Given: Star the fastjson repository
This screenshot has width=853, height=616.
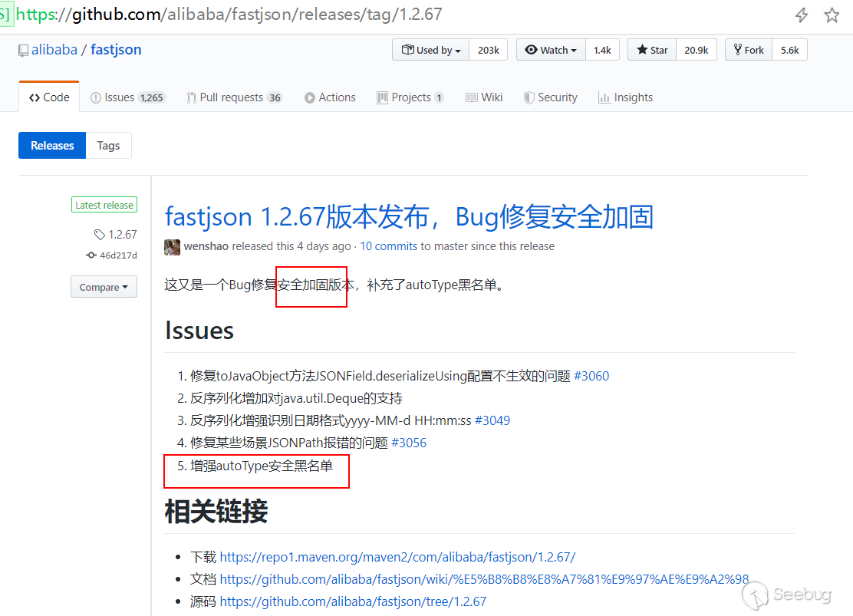Looking at the screenshot, I should point(652,50).
